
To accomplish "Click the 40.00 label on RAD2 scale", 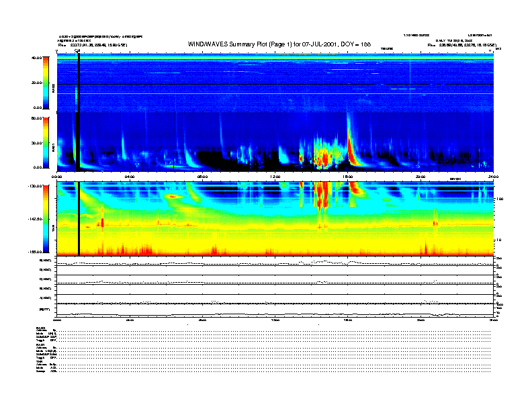I will coord(36,58).
